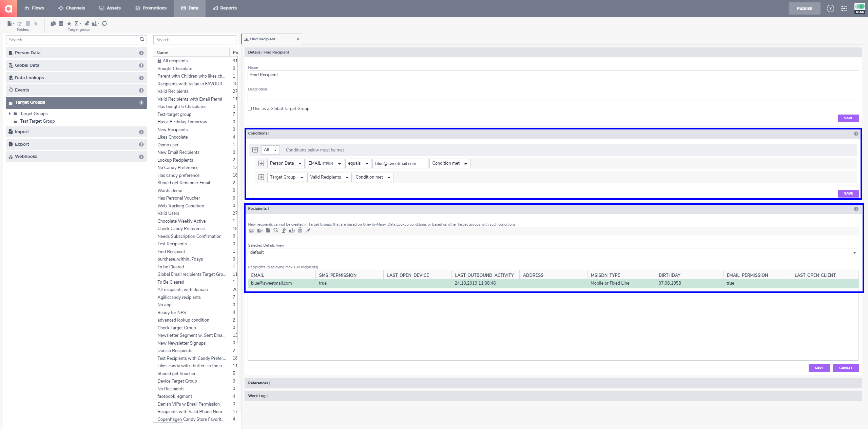The image size is (868, 429).
Task: Open the All conditions dropdown
Action: [x=270, y=150]
